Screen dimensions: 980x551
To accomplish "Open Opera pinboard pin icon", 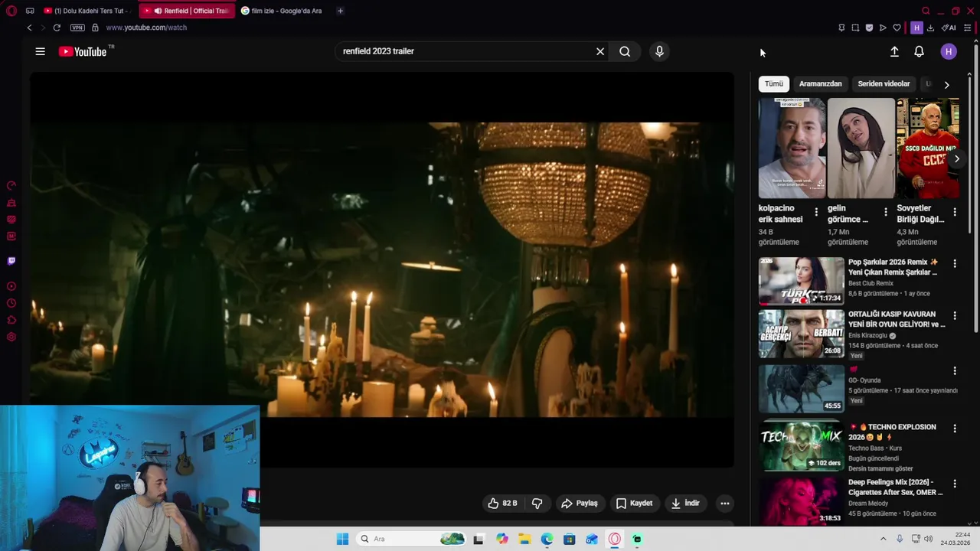I will pyautogui.click(x=841, y=28).
